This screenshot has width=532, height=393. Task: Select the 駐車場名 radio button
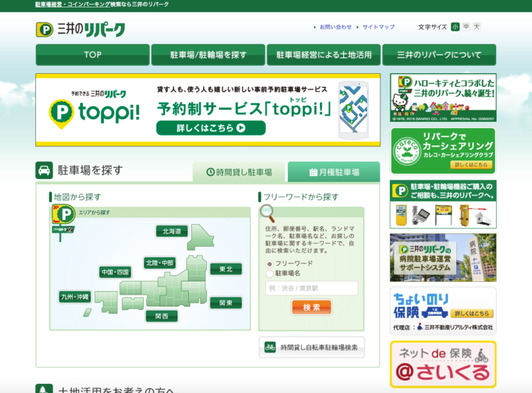pyautogui.click(x=269, y=273)
